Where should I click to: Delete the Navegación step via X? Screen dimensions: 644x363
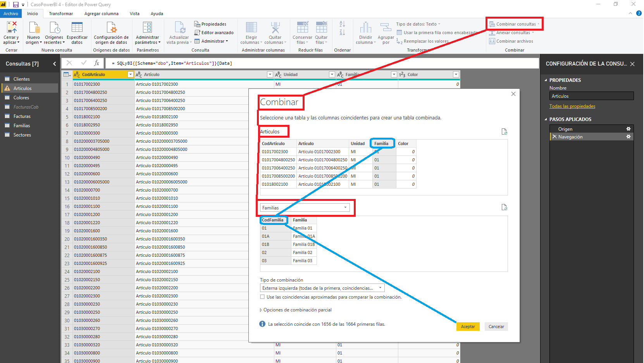point(554,137)
